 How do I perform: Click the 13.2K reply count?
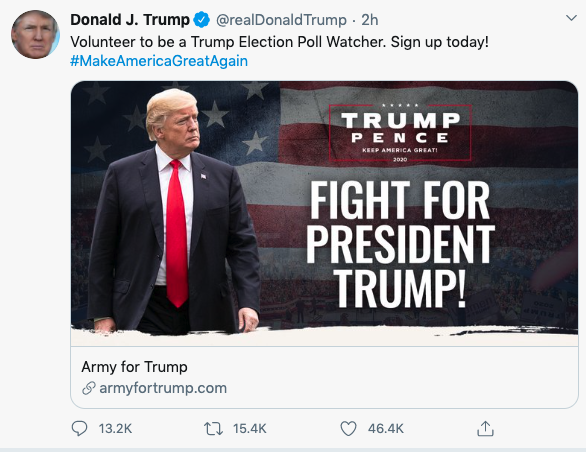coord(115,428)
